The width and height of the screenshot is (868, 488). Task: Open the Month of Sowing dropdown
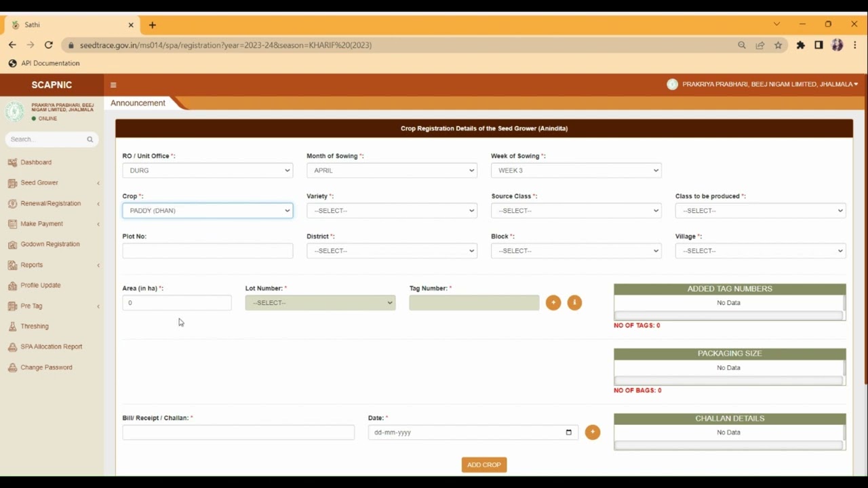coord(392,170)
